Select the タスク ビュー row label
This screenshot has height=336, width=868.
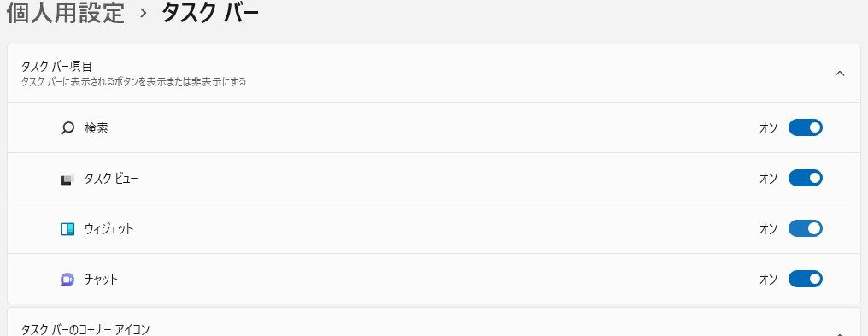pyautogui.click(x=111, y=179)
